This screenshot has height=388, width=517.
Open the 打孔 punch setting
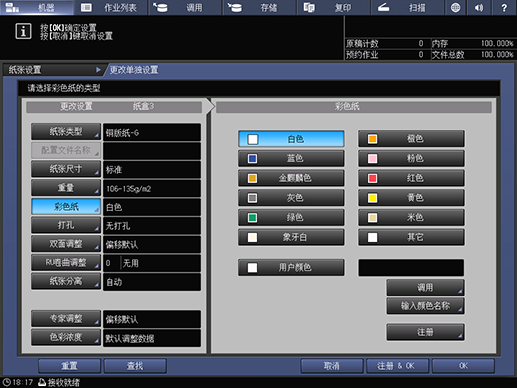tap(66, 225)
